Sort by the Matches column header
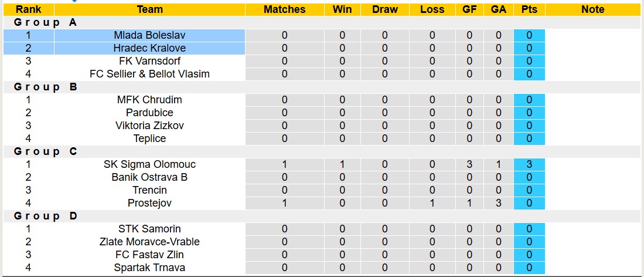The height and width of the screenshot is (277, 644). coord(284,9)
